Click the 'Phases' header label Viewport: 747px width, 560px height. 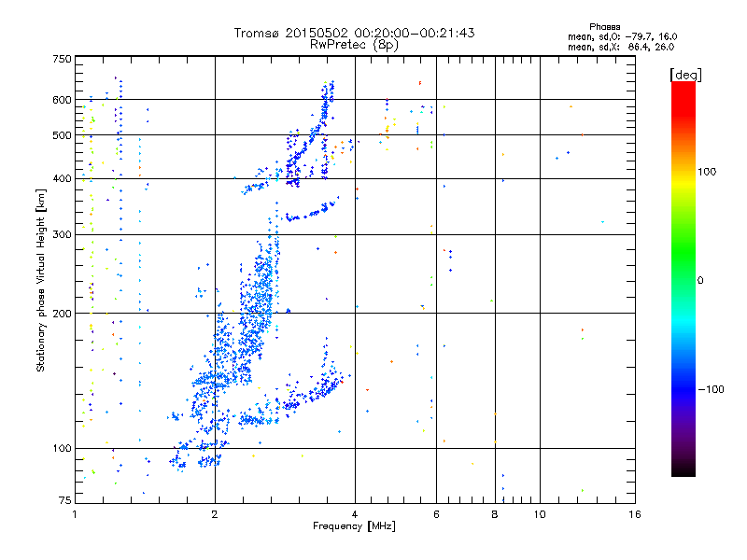[604, 27]
